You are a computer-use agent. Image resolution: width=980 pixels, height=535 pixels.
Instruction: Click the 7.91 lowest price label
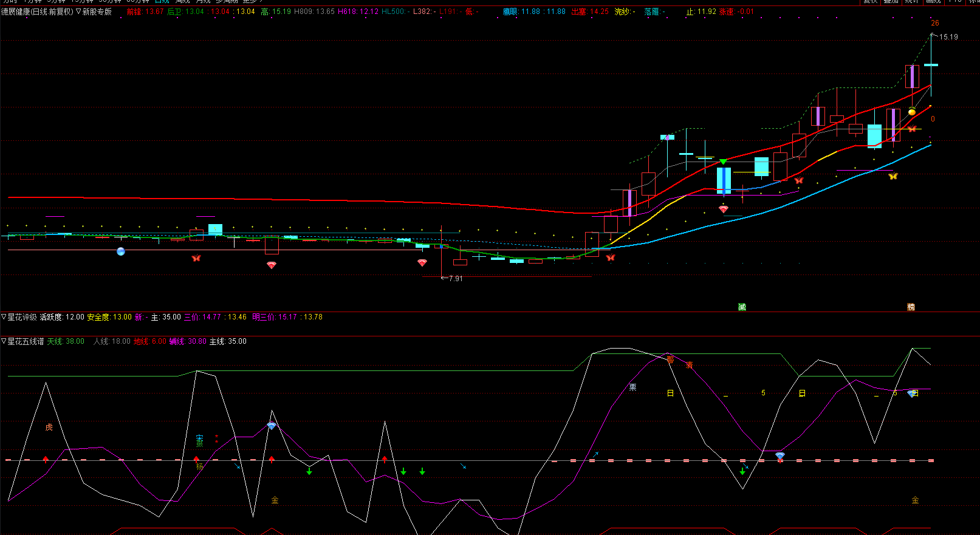coord(455,278)
